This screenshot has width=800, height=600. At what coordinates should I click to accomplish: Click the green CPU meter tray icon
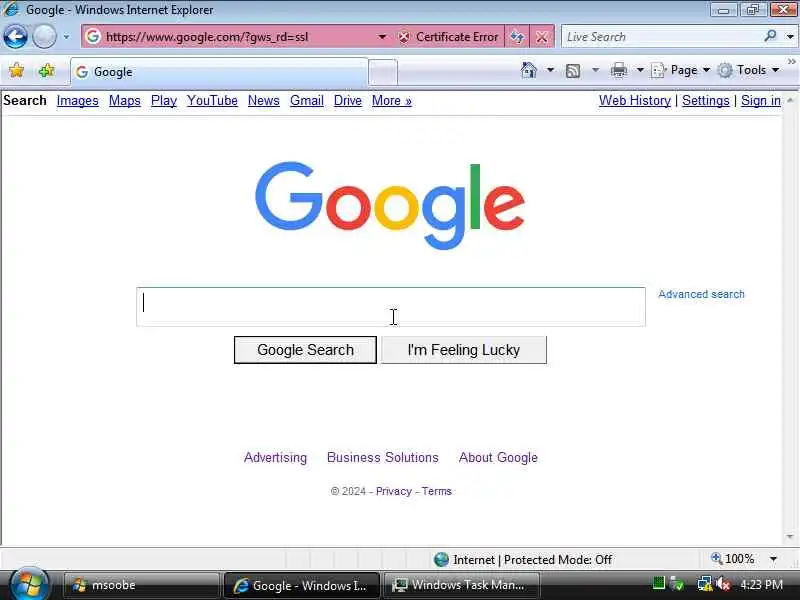[659, 583]
